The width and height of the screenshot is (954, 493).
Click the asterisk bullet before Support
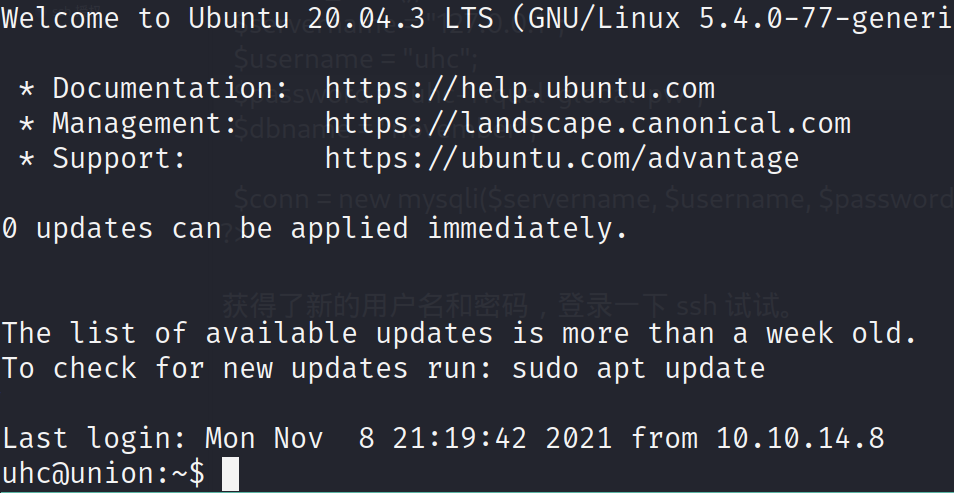[x=26, y=159]
